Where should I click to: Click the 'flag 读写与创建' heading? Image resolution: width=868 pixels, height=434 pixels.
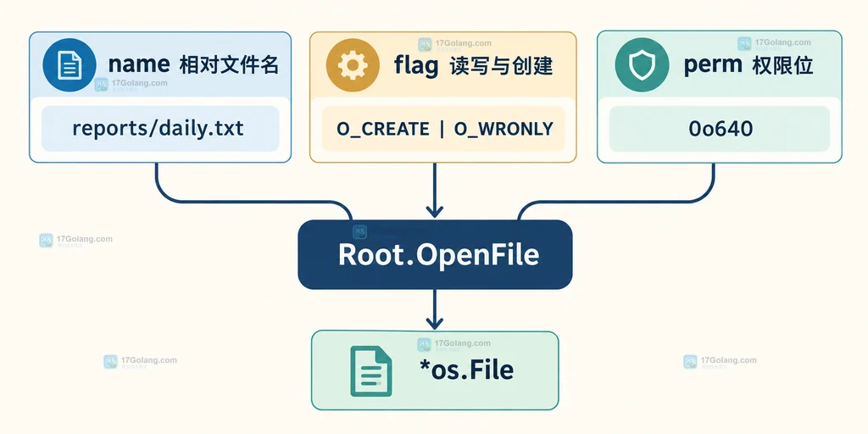pos(473,66)
